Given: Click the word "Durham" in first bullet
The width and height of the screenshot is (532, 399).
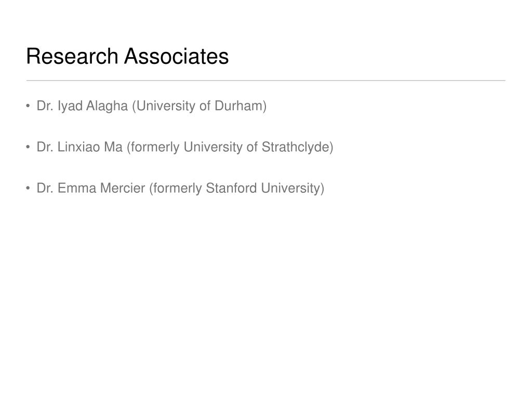Looking at the screenshot, I should (x=238, y=106).
